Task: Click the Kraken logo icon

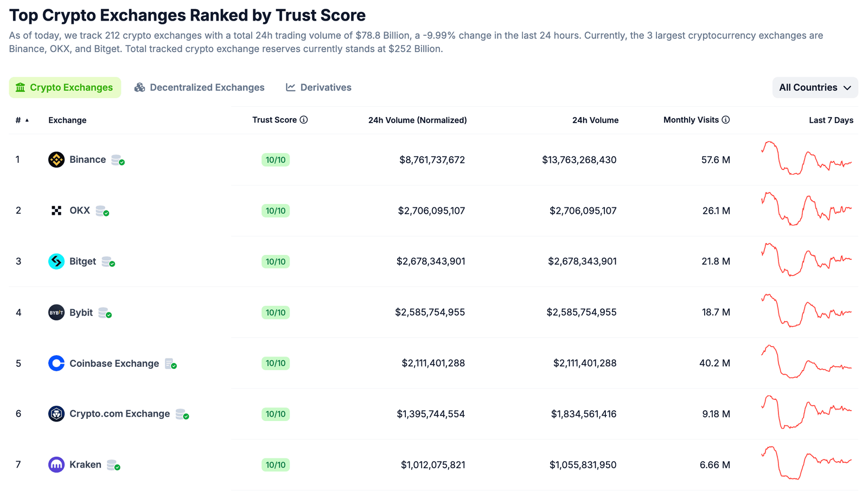Action: (x=56, y=465)
